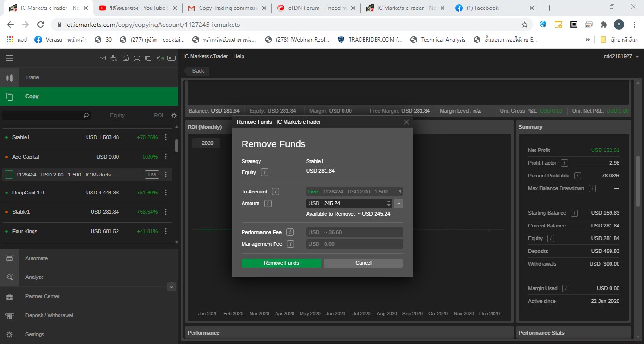Select the Four Kings strategy row
Image resolution: width=644 pixels, height=344 pixels.
[x=87, y=231]
